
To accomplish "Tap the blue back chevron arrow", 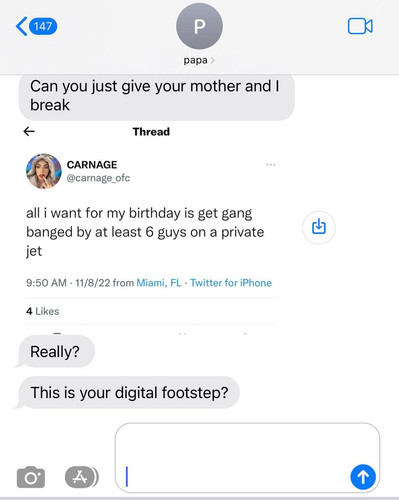I will click(22, 26).
